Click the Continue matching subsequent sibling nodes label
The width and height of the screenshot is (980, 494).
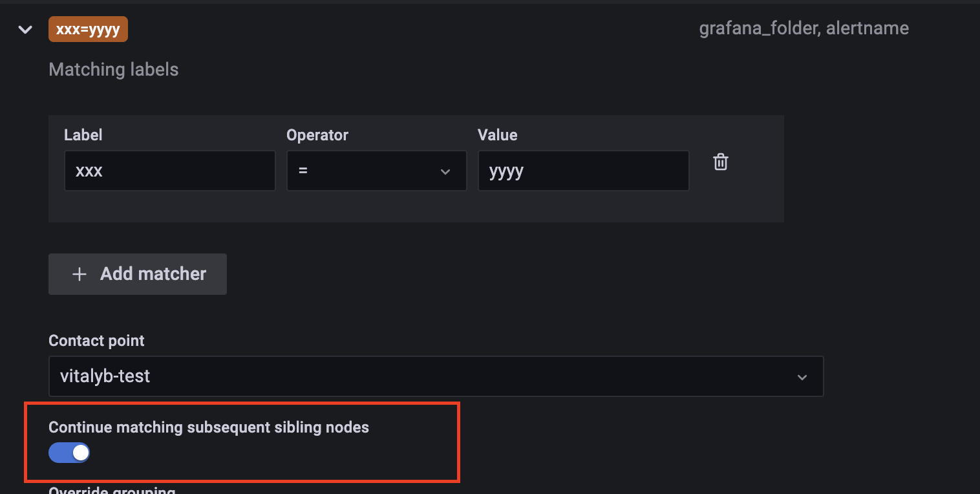click(209, 427)
